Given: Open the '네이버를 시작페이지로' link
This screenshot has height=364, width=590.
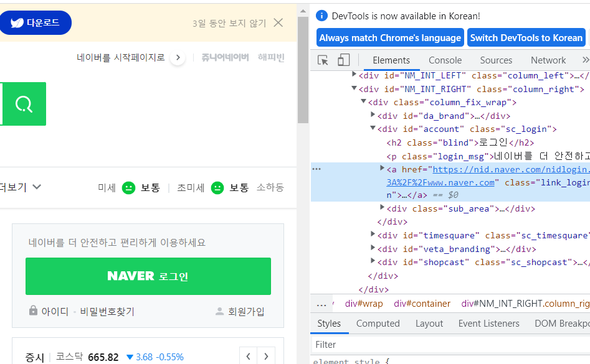Looking at the screenshot, I should [120, 57].
